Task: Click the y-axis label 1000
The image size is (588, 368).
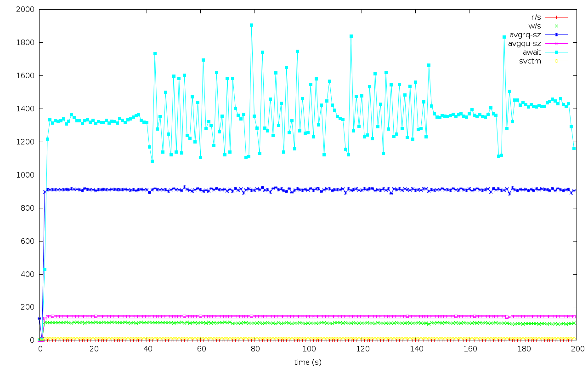Action: [x=26, y=175]
